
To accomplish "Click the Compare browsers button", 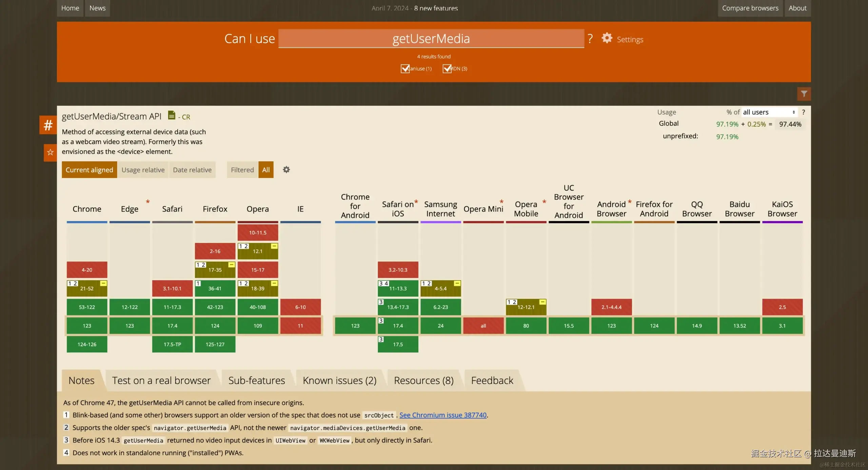I will (x=750, y=8).
